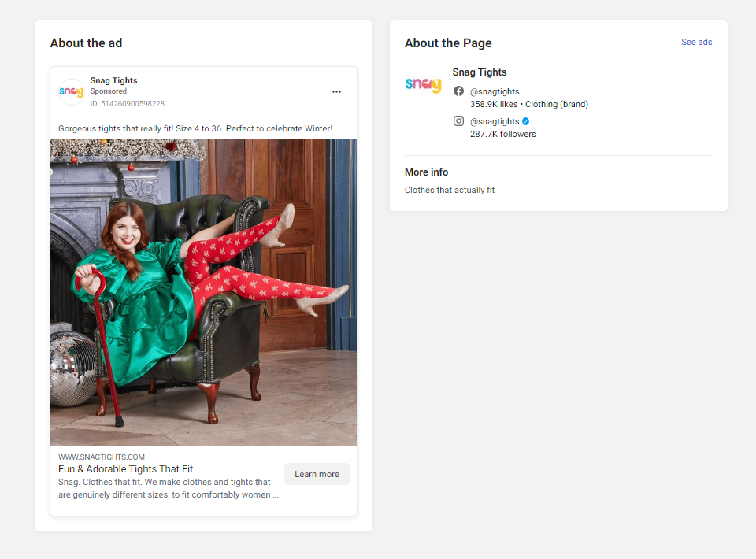Open the three-dot options menu on the ad
756x559 pixels.
[x=336, y=91]
